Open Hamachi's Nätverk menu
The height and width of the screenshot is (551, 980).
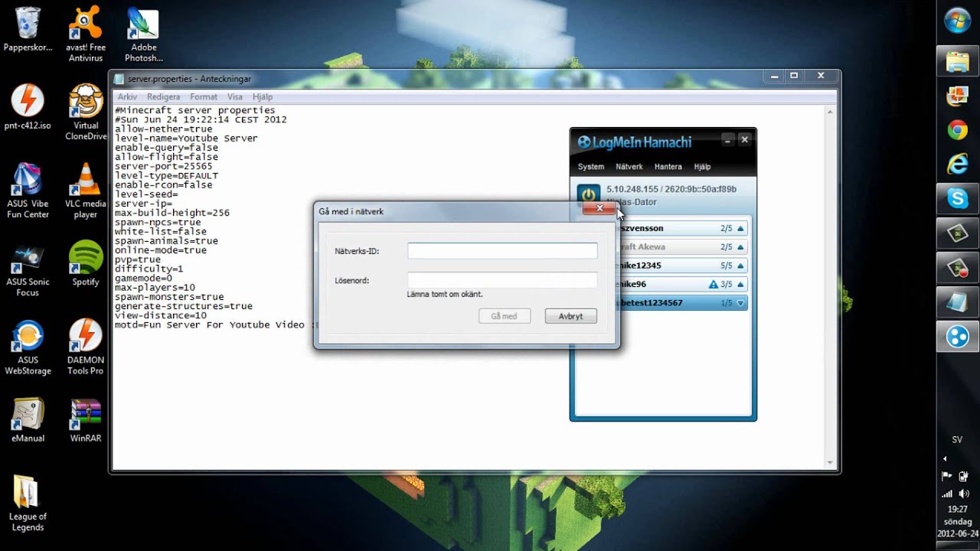point(629,167)
